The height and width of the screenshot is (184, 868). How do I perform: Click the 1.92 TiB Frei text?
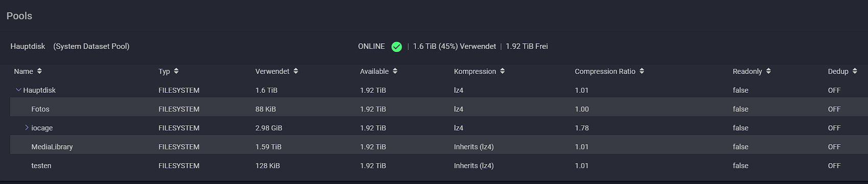point(527,46)
